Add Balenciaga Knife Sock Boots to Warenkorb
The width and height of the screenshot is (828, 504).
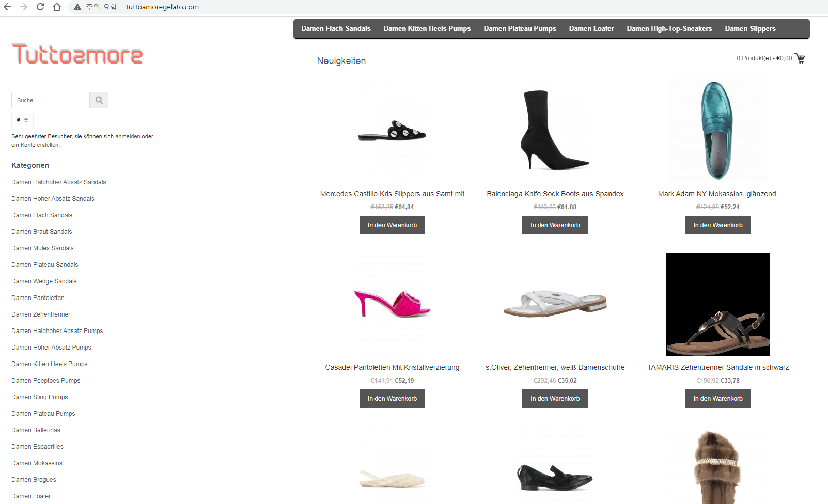pyautogui.click(x=555, y=225)
